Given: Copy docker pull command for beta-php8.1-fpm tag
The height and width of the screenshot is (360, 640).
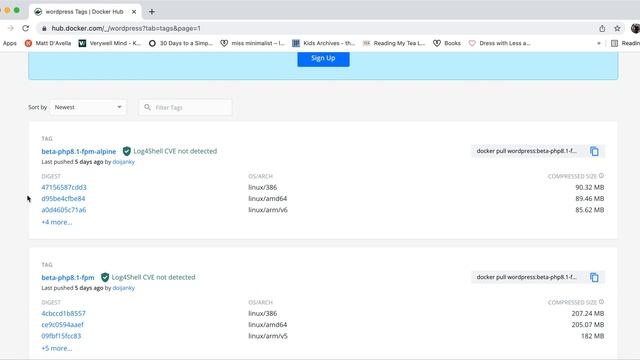Looking at the screenshot, I should 594,278.
